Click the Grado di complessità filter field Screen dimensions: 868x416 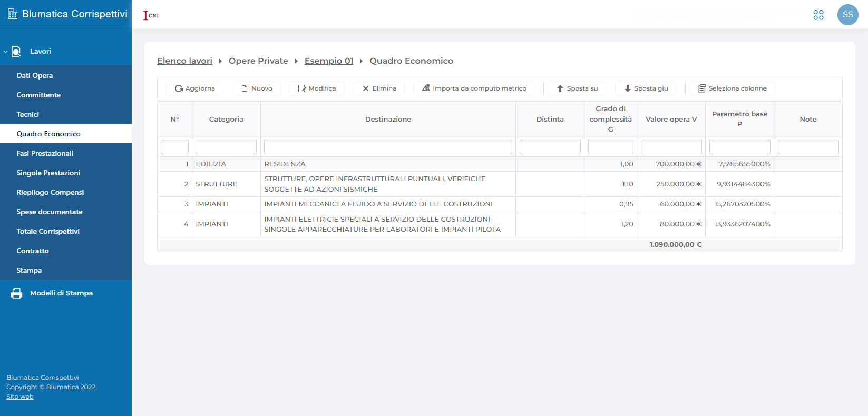611,147
